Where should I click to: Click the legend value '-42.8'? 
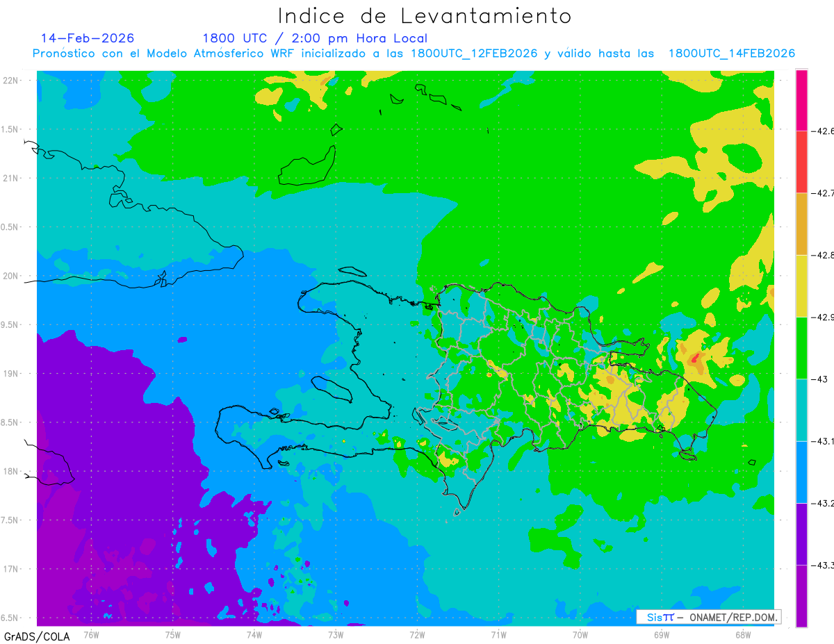coord(822,255)
